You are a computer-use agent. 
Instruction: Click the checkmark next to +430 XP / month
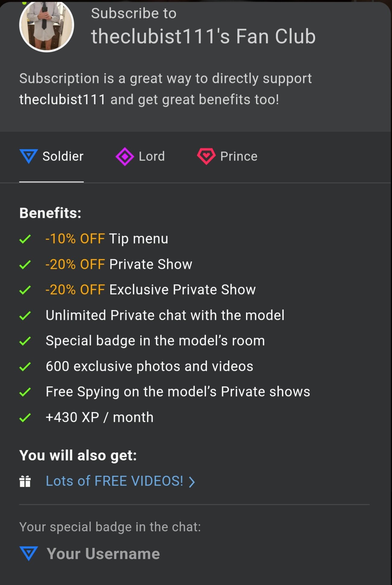point(25,417)
